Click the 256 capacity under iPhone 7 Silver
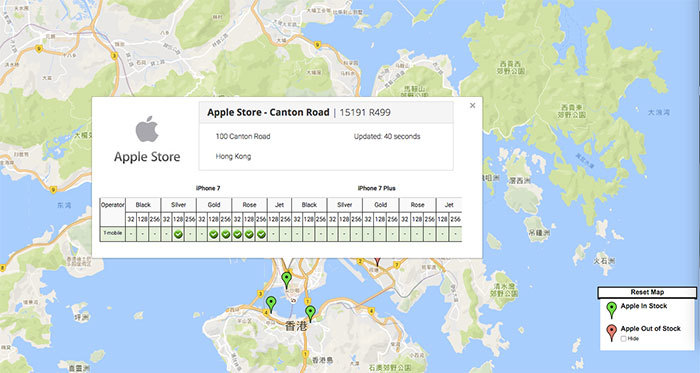The image size is (700, 373). [190, 220]
